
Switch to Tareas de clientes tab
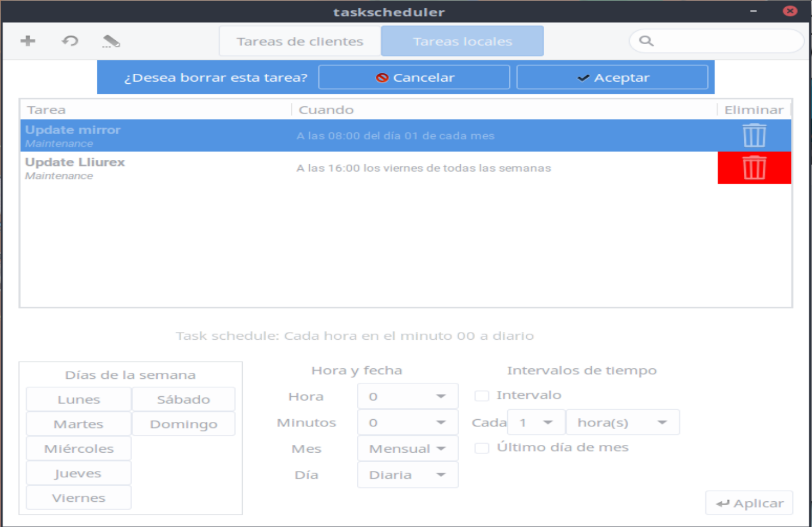point(300,41)
